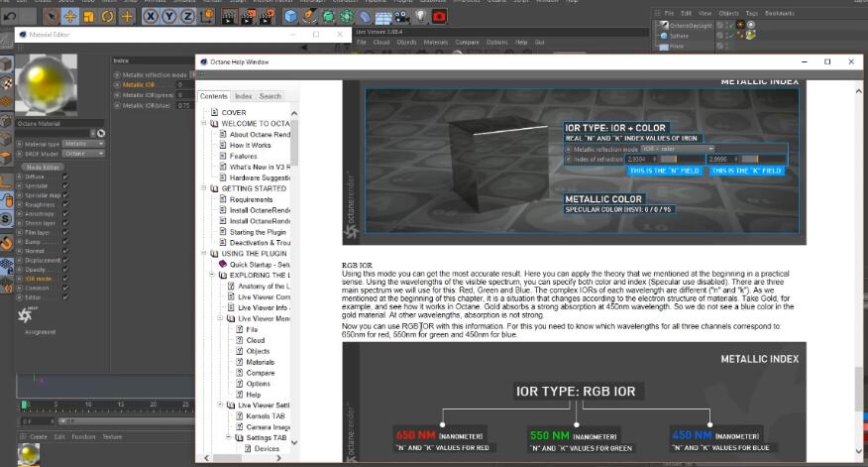Open Cloud menu in Live Viewer
Image resolution: width=868 pixels, height=467 pixels.
click(x=381, y=42)
